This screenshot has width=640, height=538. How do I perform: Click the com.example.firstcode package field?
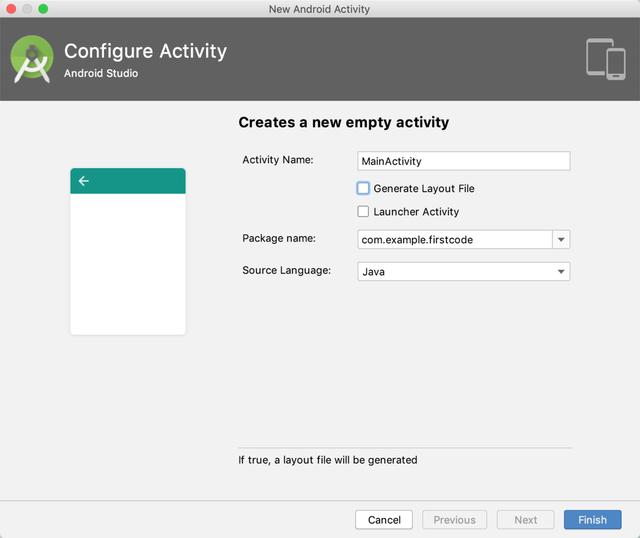point(455,240)
